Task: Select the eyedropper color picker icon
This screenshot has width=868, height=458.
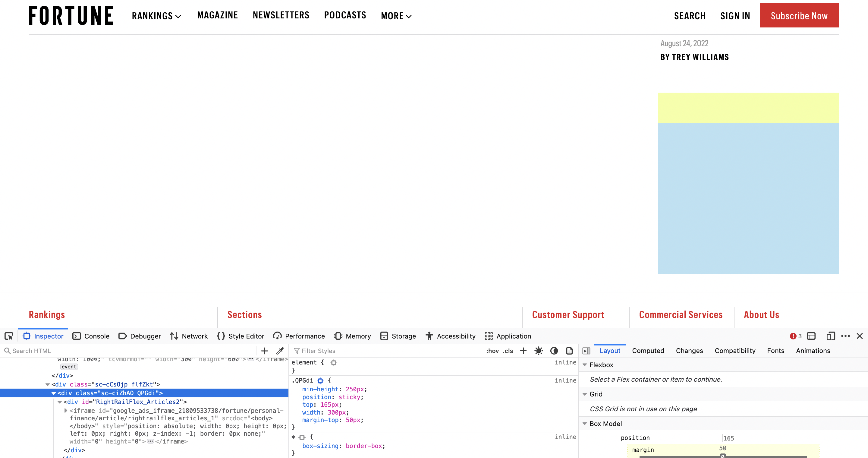Action: (280, 351)
